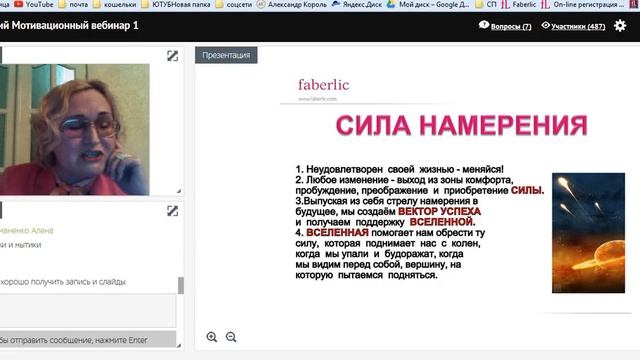Open the ЮТУБНовая папка bookmark folder

tap(176, 4)
